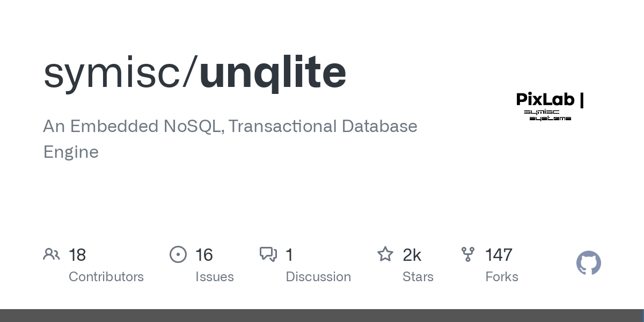Click the Symisc Systems logo text
The width and height of the screenshot is (644, 322).
pyautogui.click(x=547, y=115)
